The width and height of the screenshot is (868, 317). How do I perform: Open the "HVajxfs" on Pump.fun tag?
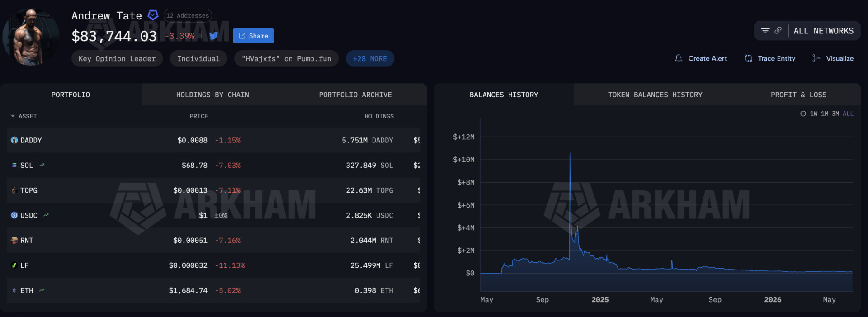287,58
